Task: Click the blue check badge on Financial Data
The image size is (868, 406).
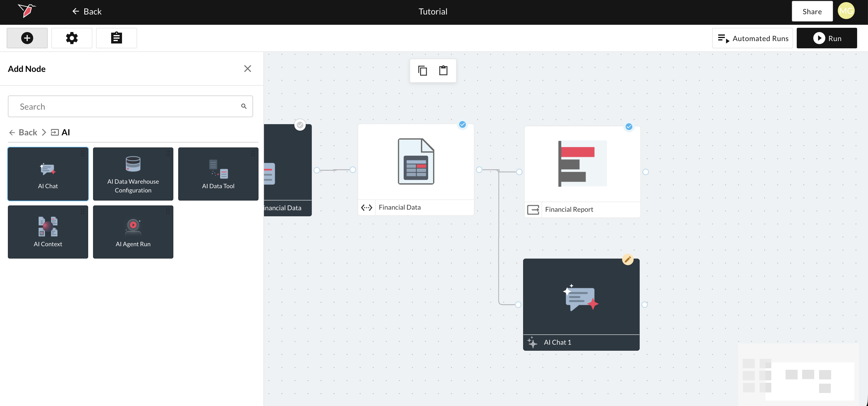Action: tap(462, 125)
